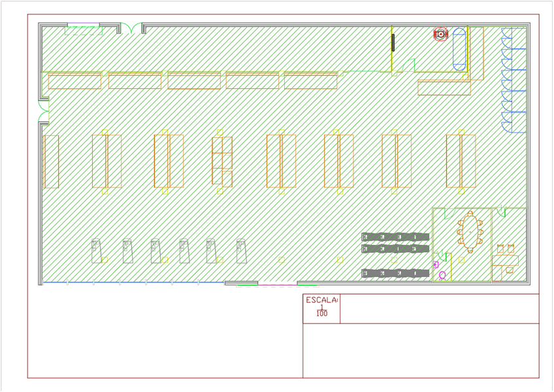Select the double door on the top wall
This screenshot has width=554, height=392.
131,29
